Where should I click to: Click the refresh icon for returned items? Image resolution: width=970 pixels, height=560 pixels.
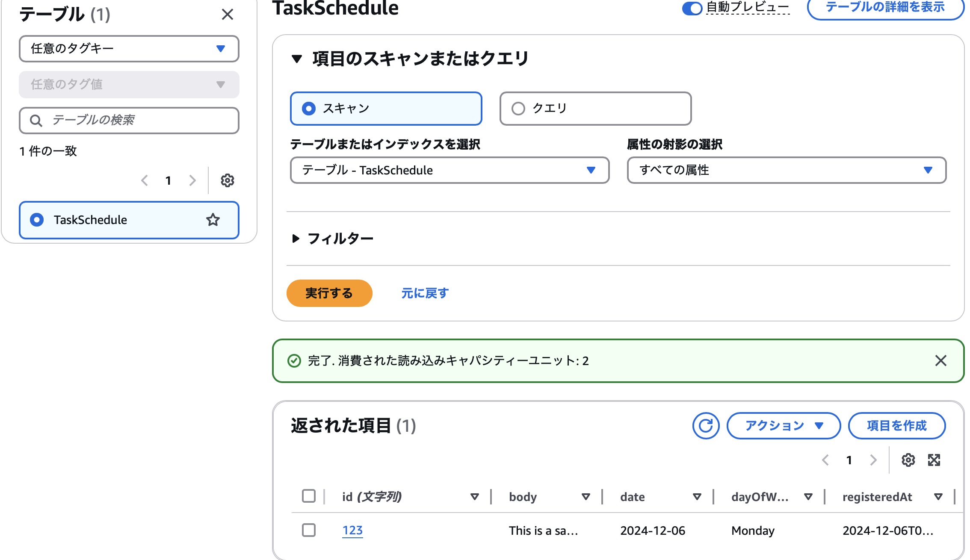pyautogui.click(x=706, y=426)
